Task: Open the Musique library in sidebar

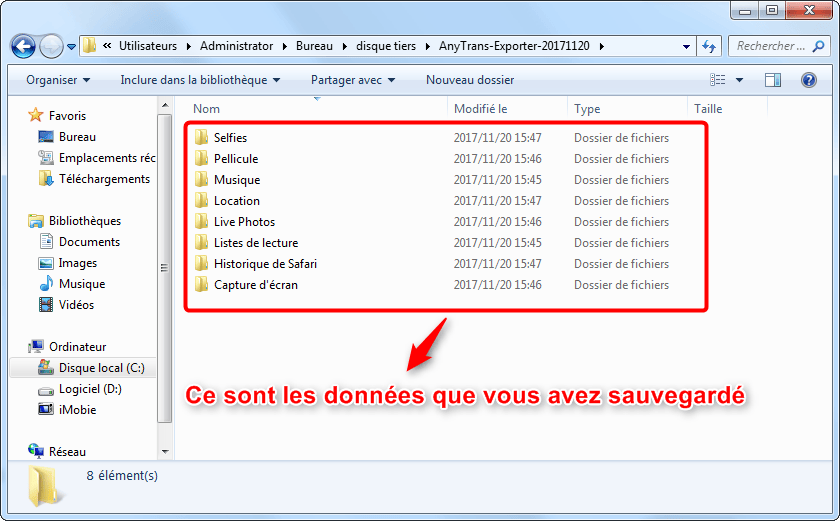Action: click(81, 284)
